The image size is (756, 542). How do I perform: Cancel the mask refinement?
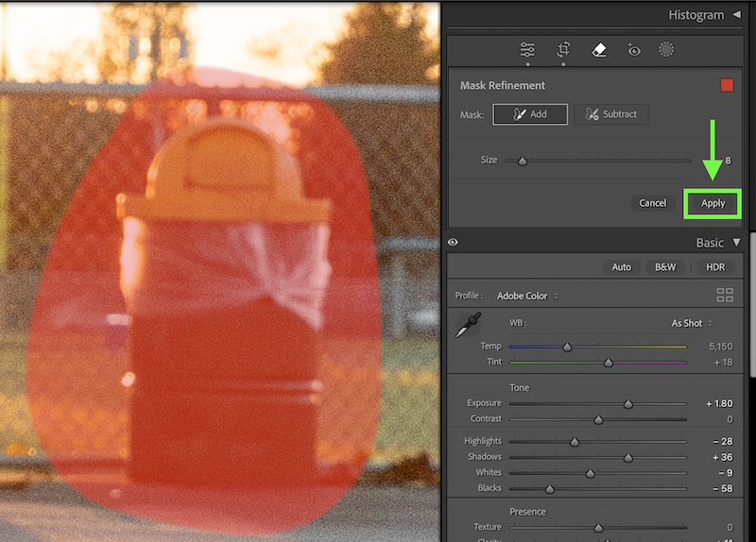tap(652, 203)
